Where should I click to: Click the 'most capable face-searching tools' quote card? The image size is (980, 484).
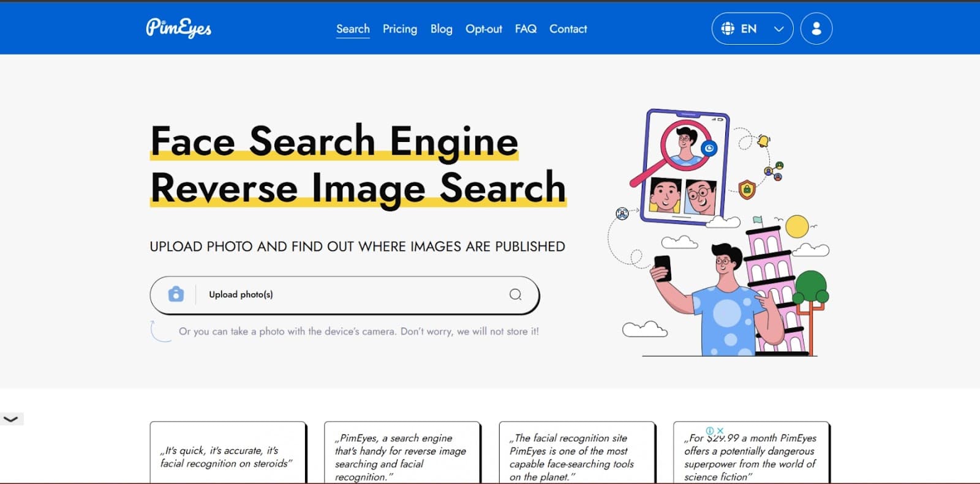[x=576, y=452]
